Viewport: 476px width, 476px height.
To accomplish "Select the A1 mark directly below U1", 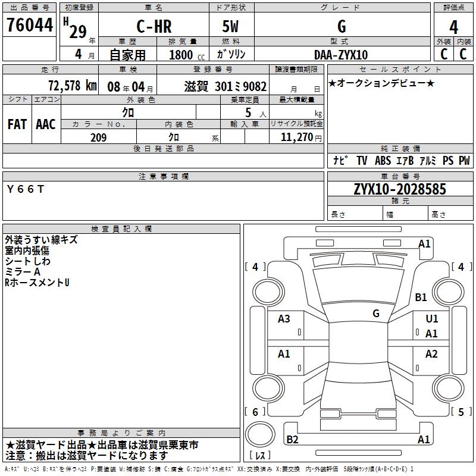I will coord(431,334).
